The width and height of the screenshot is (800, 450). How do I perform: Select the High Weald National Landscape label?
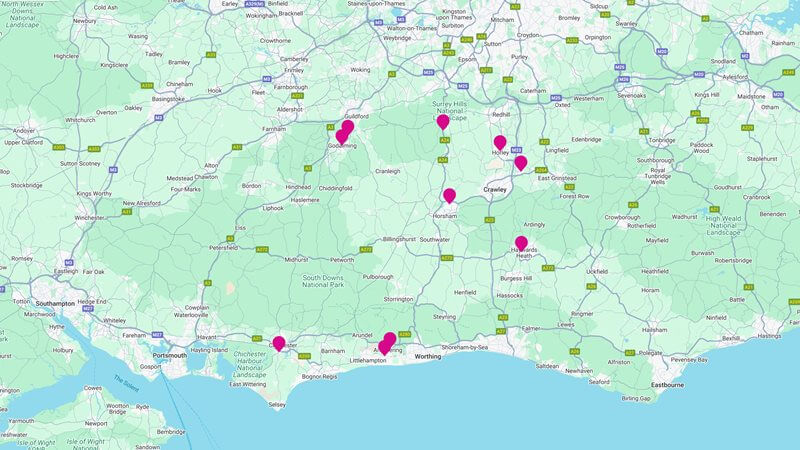pyautogui.click(x=723, y=226)
